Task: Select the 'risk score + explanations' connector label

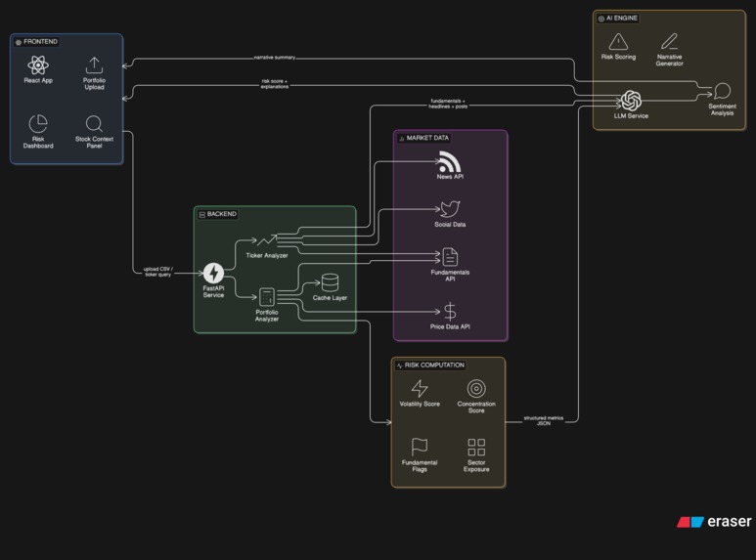Action: (275, 84)
